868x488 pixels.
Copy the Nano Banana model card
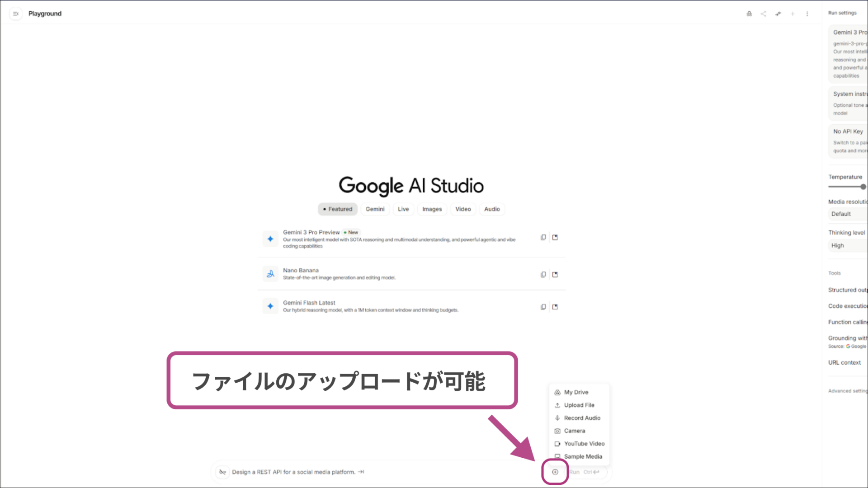click(x=543, y=274)
